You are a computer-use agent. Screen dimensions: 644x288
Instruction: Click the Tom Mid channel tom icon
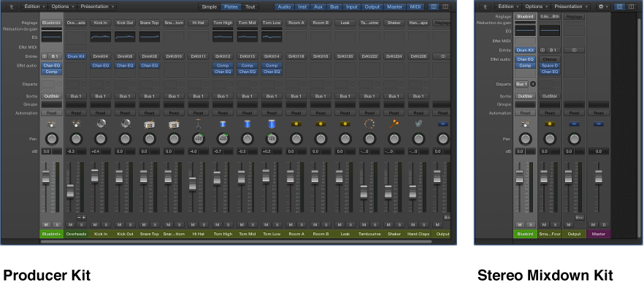pyautogui.click(x=248, y=124)
